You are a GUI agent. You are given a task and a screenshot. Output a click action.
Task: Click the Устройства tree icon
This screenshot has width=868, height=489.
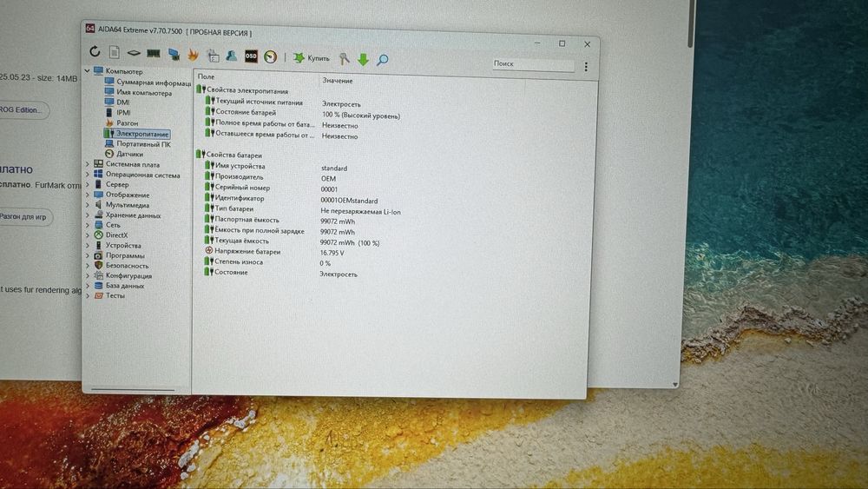tap(99, 245)
